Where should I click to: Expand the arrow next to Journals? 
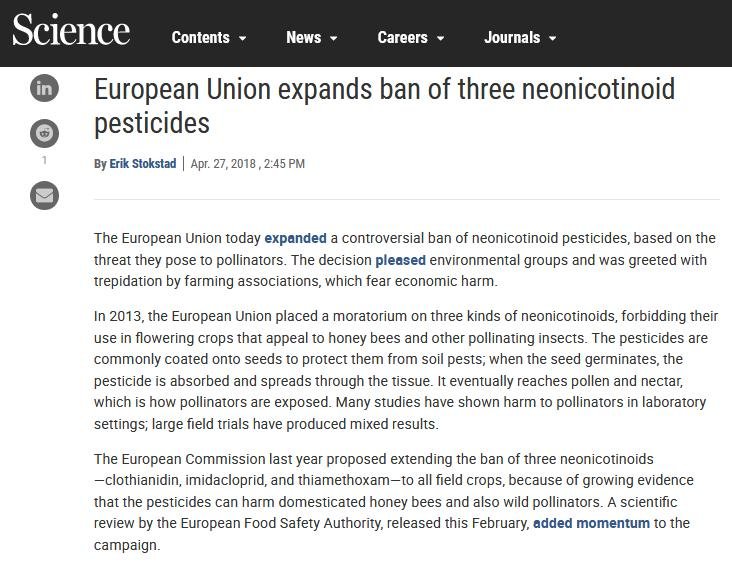[553, 39]
